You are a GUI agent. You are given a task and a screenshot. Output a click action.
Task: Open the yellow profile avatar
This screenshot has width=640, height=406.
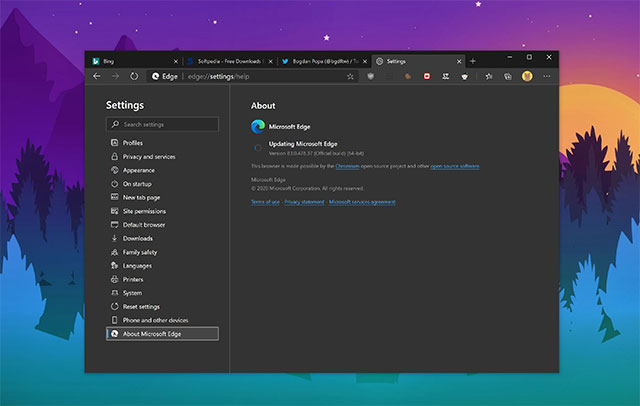527,76
